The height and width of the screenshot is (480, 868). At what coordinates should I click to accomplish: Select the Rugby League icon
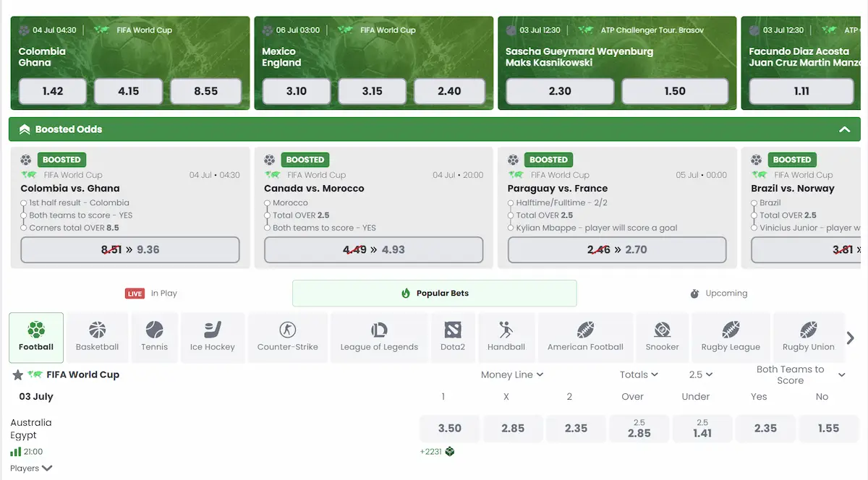(x=731, y=337)
